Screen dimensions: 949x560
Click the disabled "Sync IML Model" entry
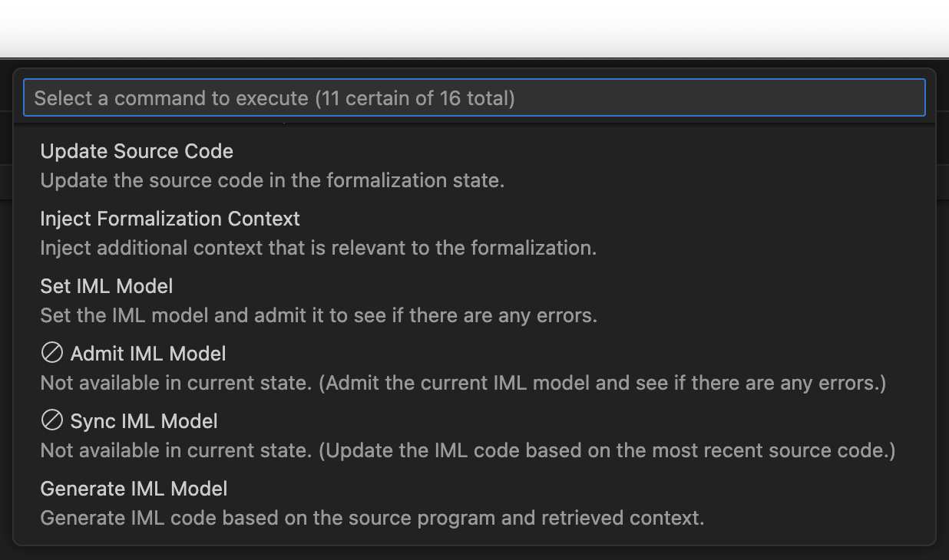coord(143,421)
